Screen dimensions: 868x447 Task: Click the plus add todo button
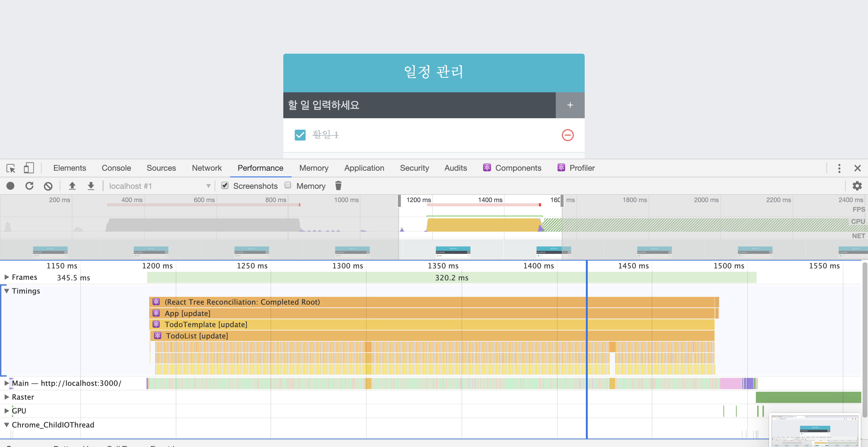570,105
